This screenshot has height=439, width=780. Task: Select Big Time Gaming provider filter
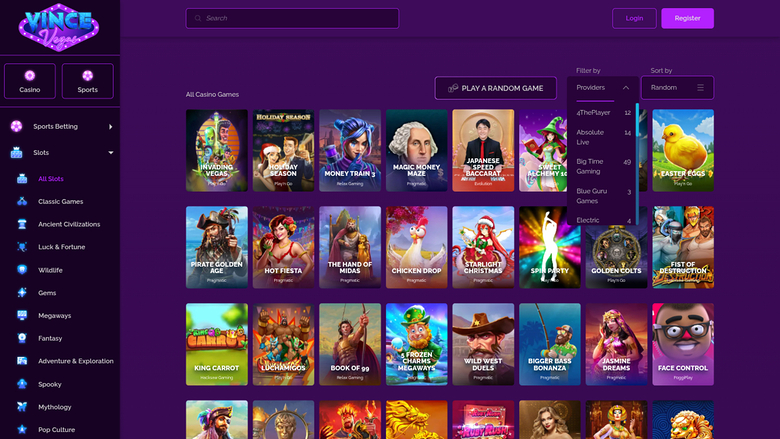(x=603, y=167)
